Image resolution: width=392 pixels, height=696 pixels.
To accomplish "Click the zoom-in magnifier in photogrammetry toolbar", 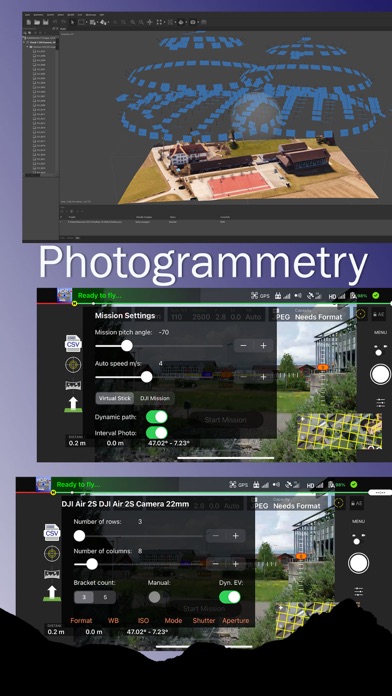I will (132, 22).
